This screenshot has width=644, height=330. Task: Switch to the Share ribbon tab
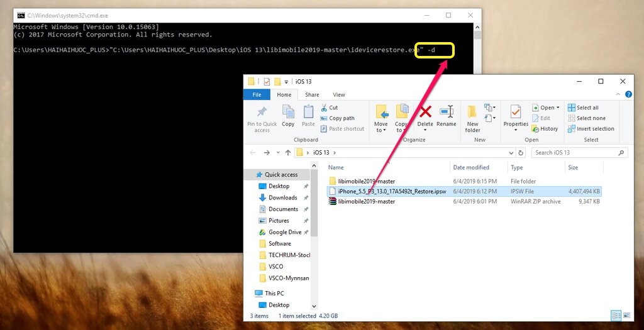point(312,95)
